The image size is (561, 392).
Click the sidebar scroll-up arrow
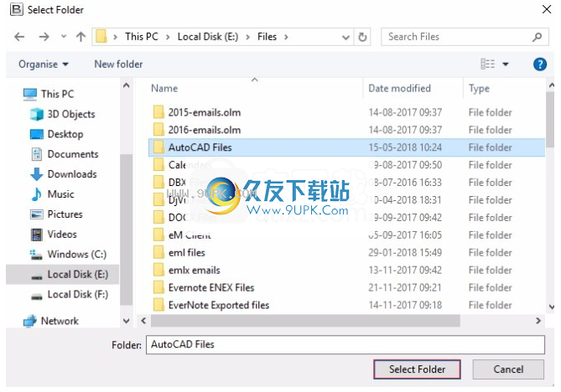tap(126, 85)
